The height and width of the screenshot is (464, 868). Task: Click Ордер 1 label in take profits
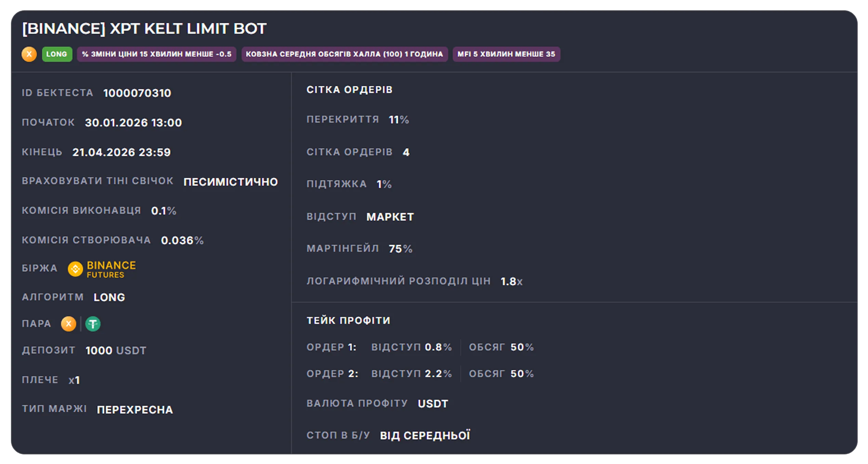(x=331, y=347)
